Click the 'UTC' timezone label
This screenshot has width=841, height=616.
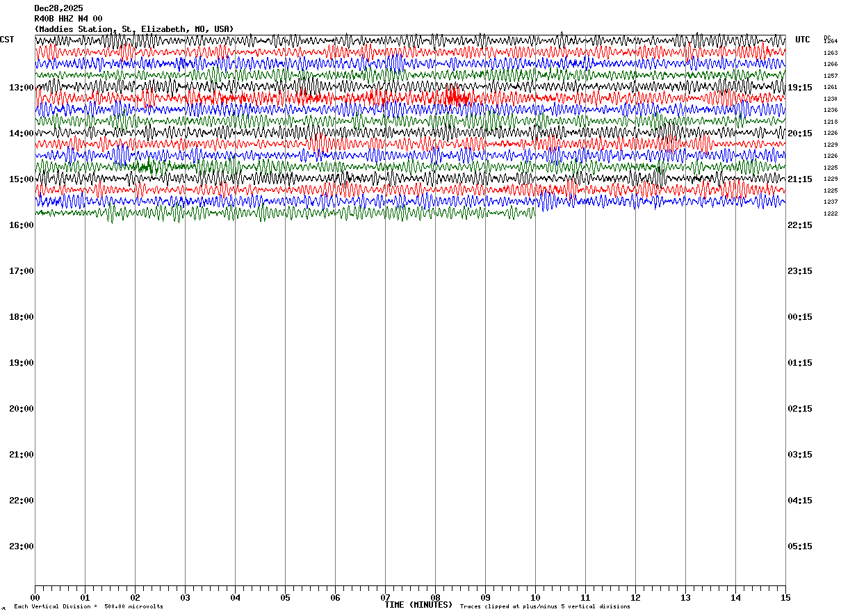(x=803, y=40)
